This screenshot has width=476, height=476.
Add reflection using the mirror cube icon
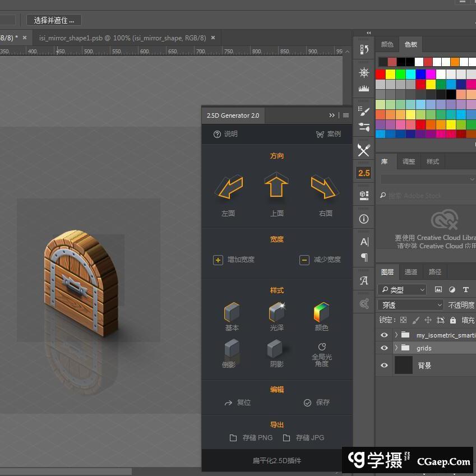point(232,349)
